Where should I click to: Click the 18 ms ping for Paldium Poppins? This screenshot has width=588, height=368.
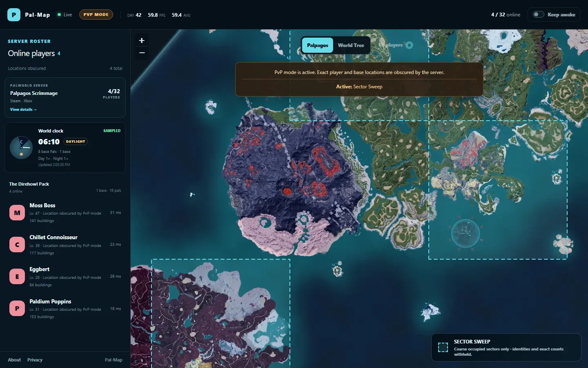(115, 309)
